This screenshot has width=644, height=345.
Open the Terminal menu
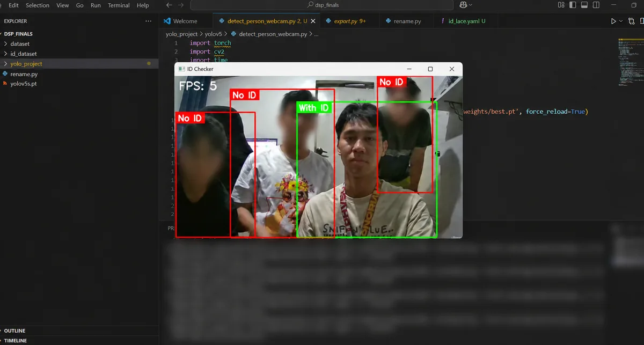point(119,5)
